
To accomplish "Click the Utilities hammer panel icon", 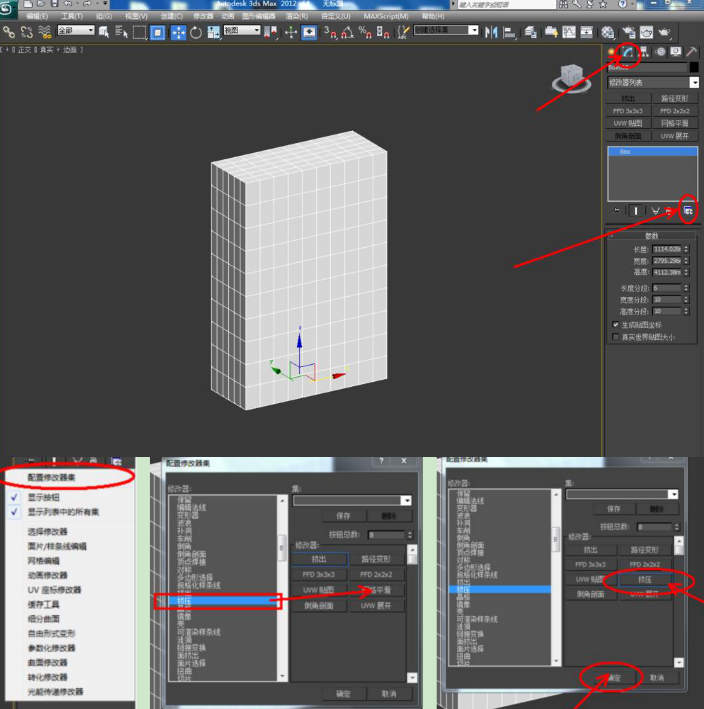I will coord(691,52).
